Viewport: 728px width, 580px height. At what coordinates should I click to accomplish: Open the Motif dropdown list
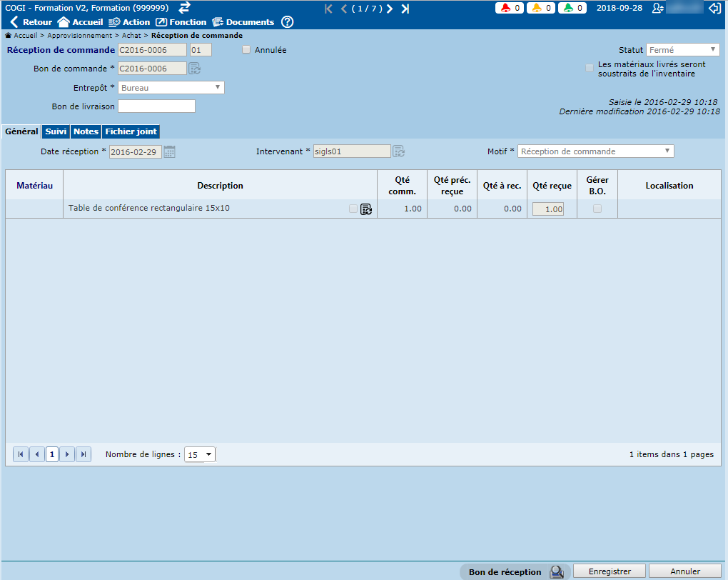click(x=595, y=151)
